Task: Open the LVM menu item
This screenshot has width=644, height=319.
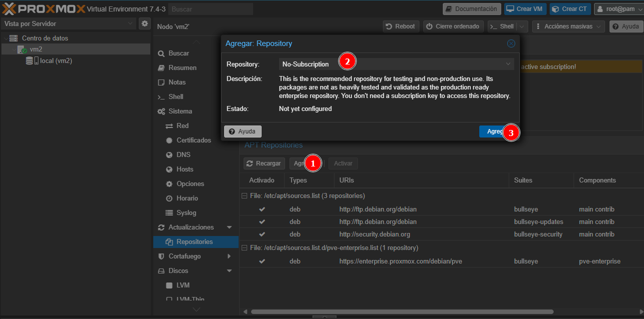Action: (x=183, y=285)
